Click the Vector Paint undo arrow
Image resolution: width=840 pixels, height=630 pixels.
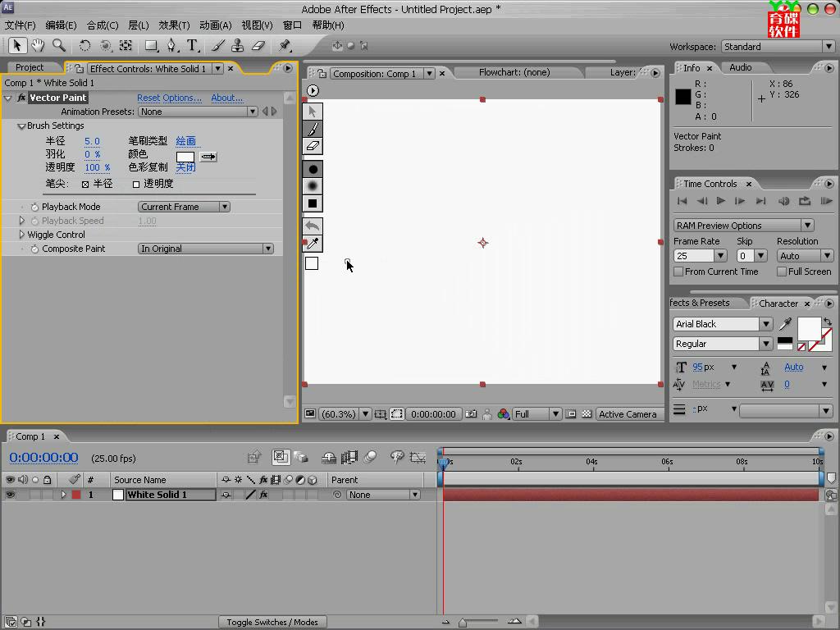(x=313, y=226)
